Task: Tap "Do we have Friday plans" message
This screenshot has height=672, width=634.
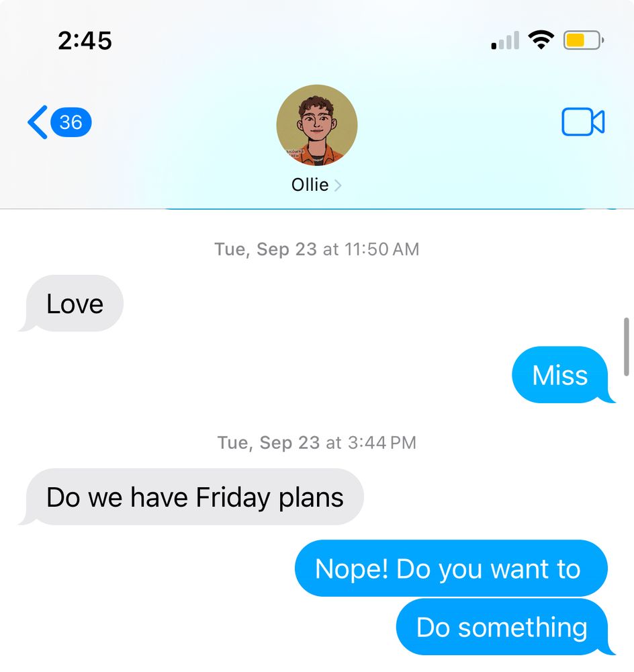Action: (x=191, y=497)
